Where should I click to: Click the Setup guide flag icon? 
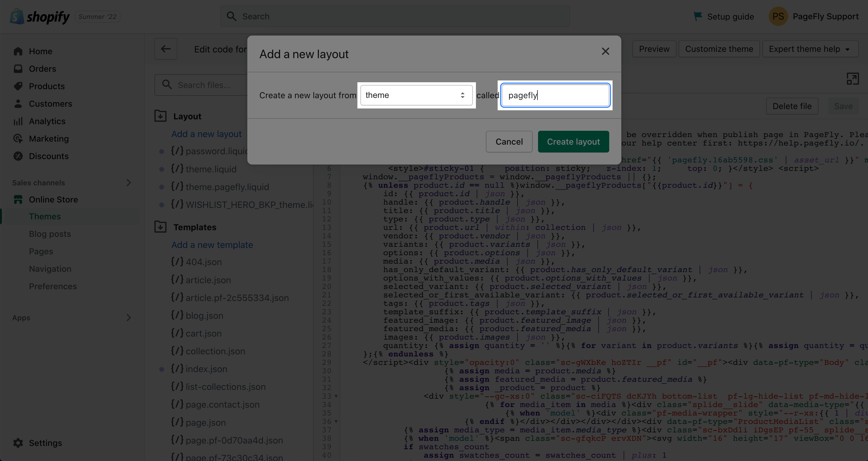(698, 16)
